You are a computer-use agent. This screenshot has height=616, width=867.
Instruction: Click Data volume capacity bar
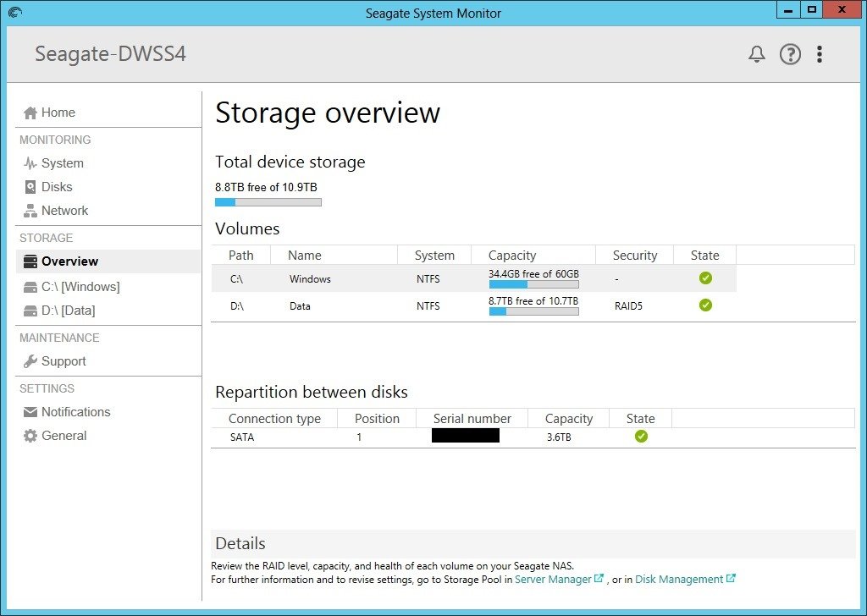[534, 311]
